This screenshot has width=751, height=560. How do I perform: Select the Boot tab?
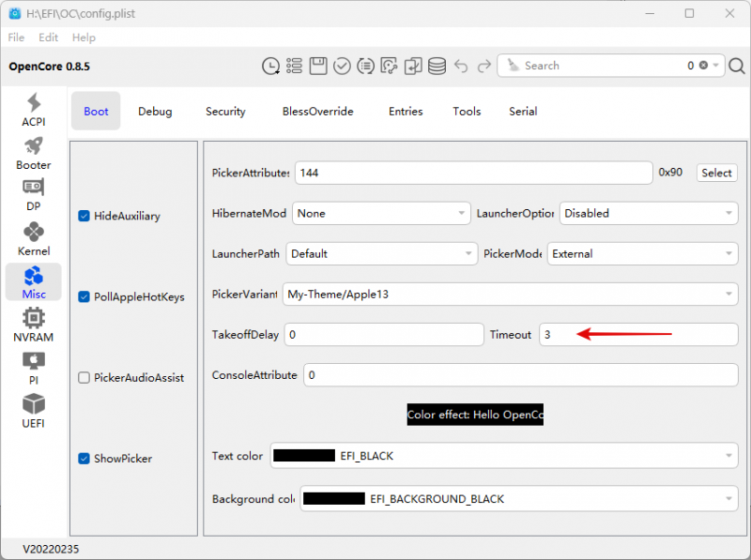coord(96,111)
